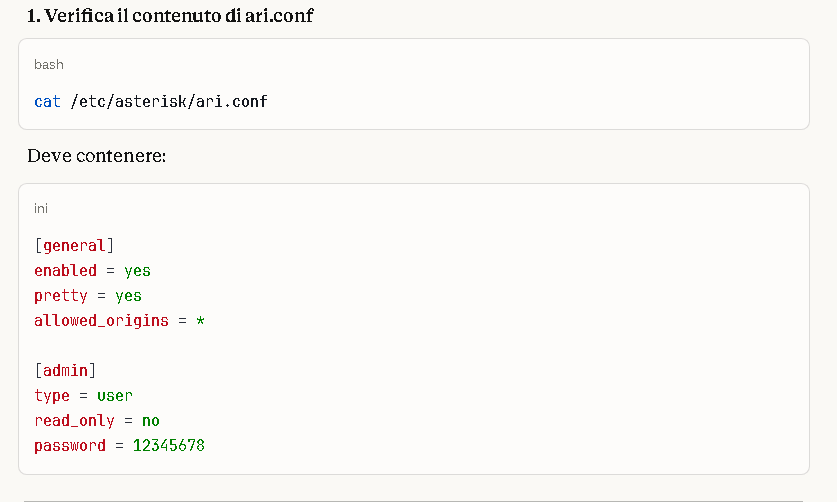The image size is (837, 502).
Task: Click the "enabled" key name
Action: (x=65, y=270)
